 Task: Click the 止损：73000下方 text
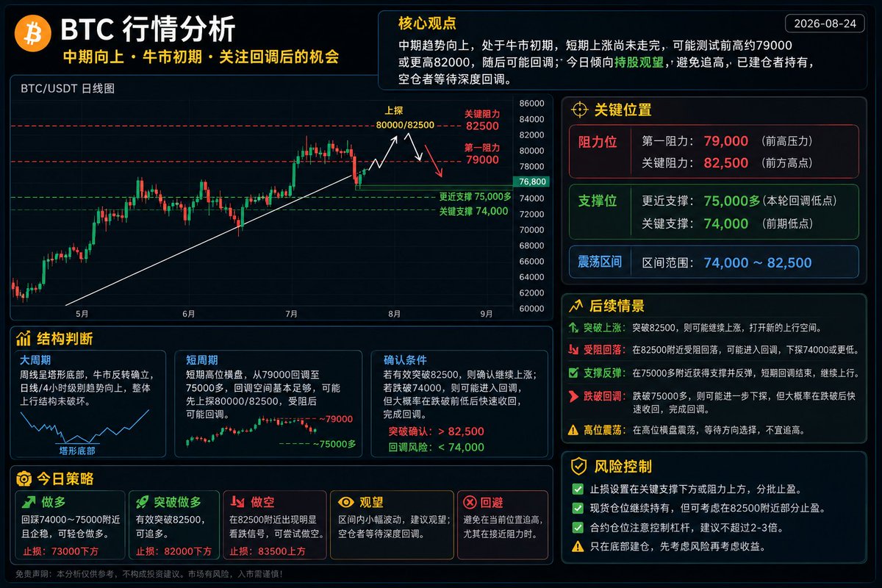pos(60,551)
